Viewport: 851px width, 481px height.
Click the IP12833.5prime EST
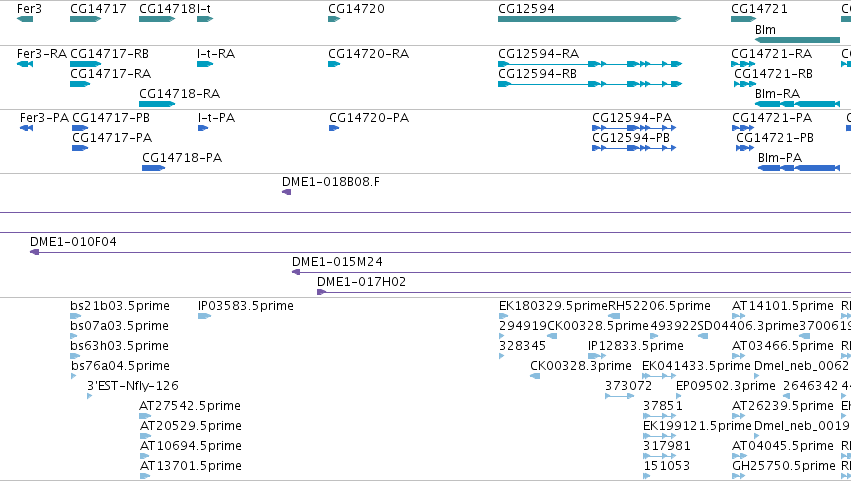(x=597, y=356)
